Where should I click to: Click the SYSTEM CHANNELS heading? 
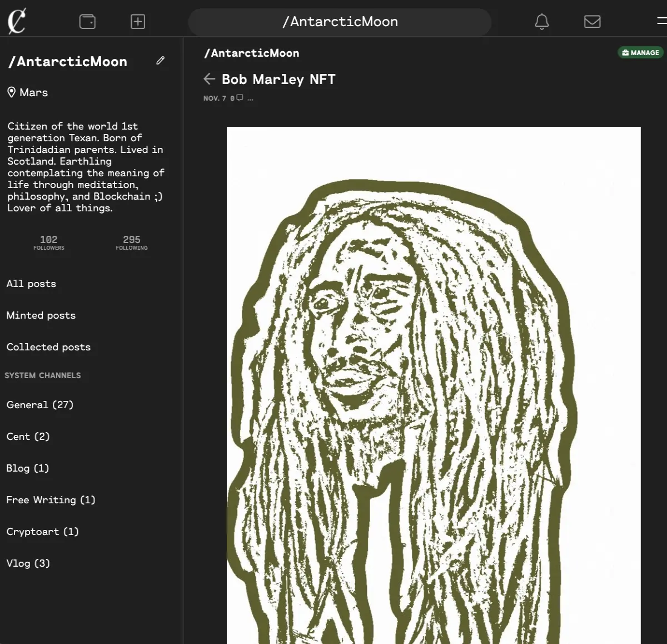point(43,375)
